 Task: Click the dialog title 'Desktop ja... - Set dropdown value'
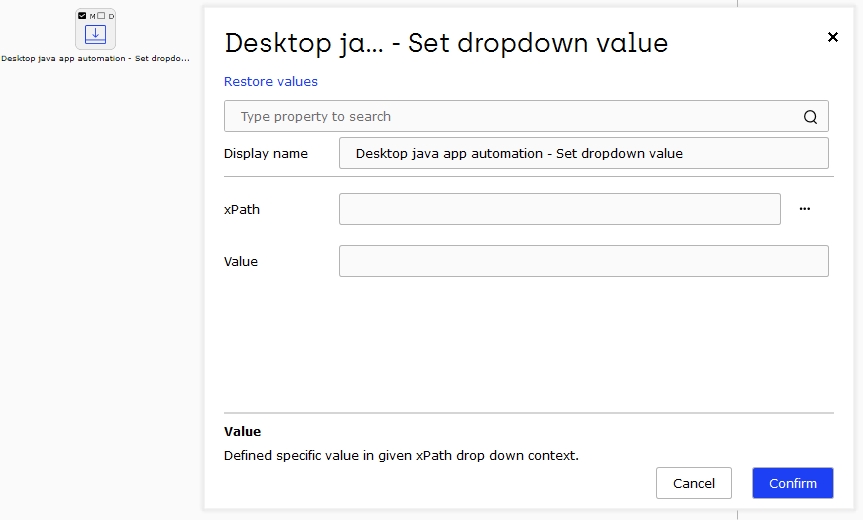(446, 43)
